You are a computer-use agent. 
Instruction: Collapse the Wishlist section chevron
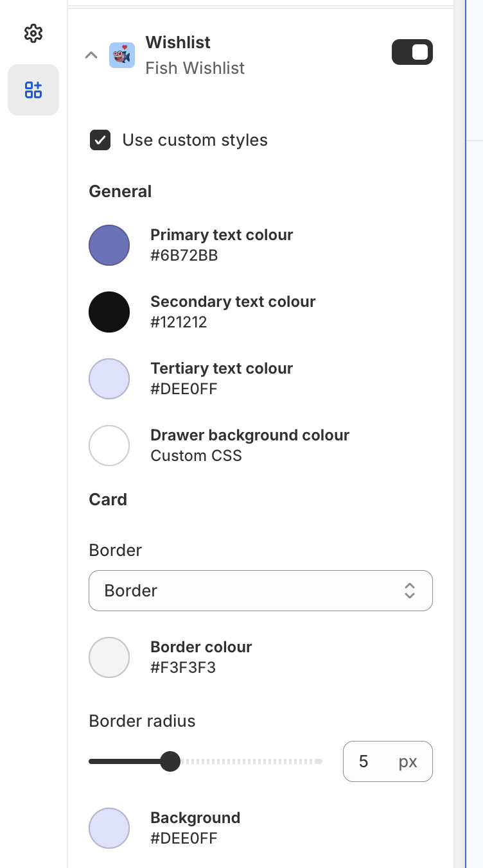(x=91, y=55)
